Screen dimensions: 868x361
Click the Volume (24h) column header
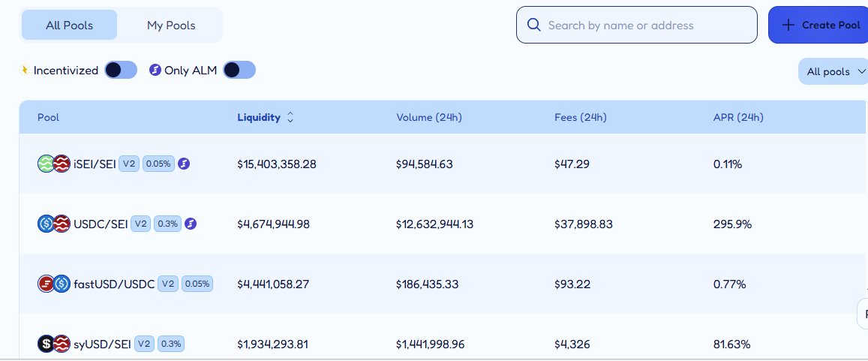[429, 117]
